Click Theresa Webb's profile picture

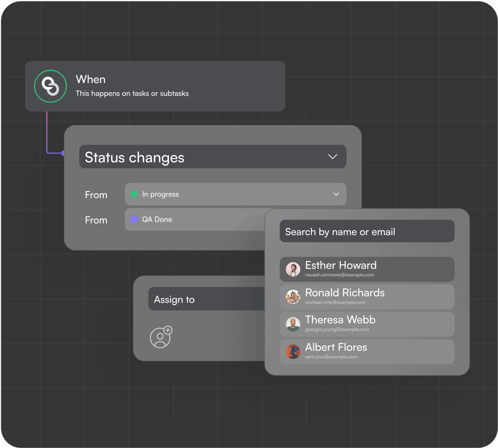point(293,324)
